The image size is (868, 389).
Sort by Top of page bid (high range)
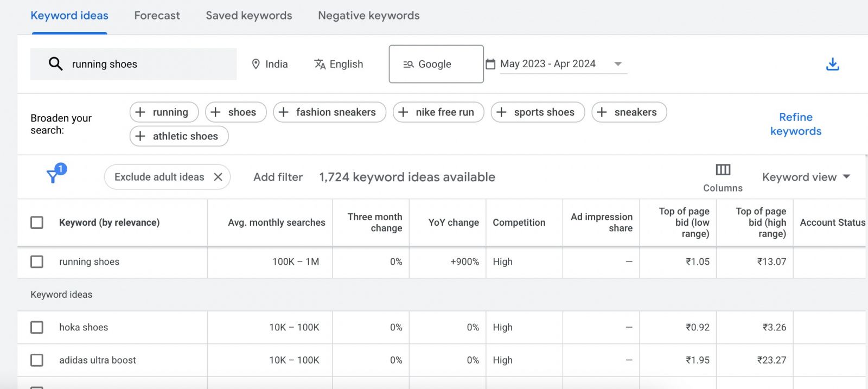pos(761,222)
